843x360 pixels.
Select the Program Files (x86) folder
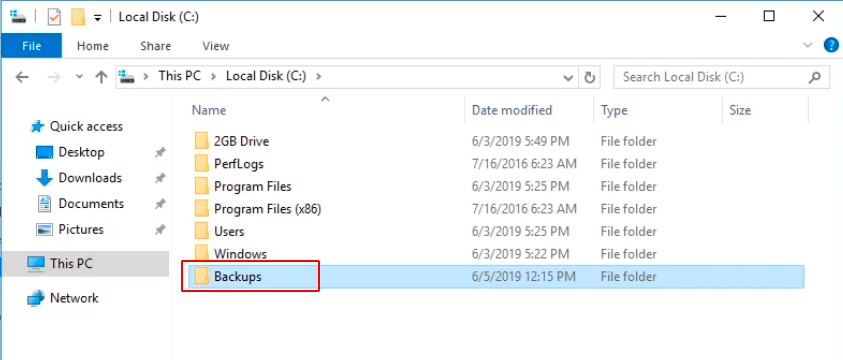267,209
